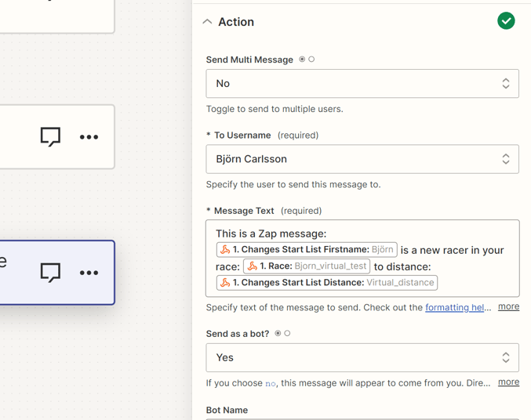The height and width of the screenshot is (420, 531).
Task: Click more under Send as a bot description
Action: coord(509,382)
